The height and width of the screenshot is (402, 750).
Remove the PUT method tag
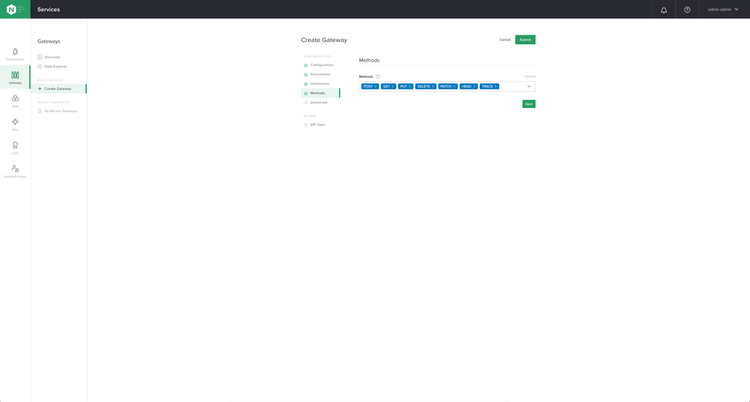click(410, 87)
